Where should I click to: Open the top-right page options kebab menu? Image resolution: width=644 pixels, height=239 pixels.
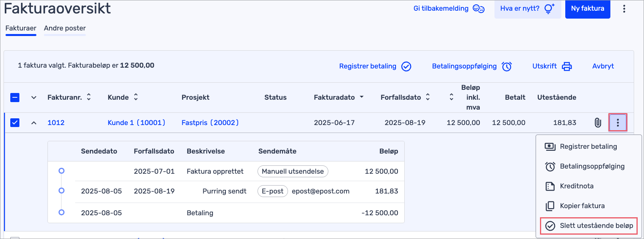pos(624,9)
